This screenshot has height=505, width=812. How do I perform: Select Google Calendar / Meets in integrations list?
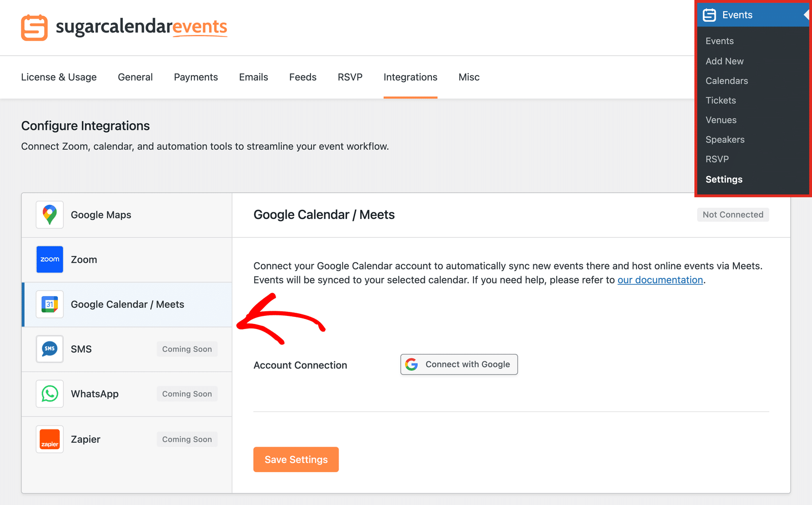tap(127, 304)
